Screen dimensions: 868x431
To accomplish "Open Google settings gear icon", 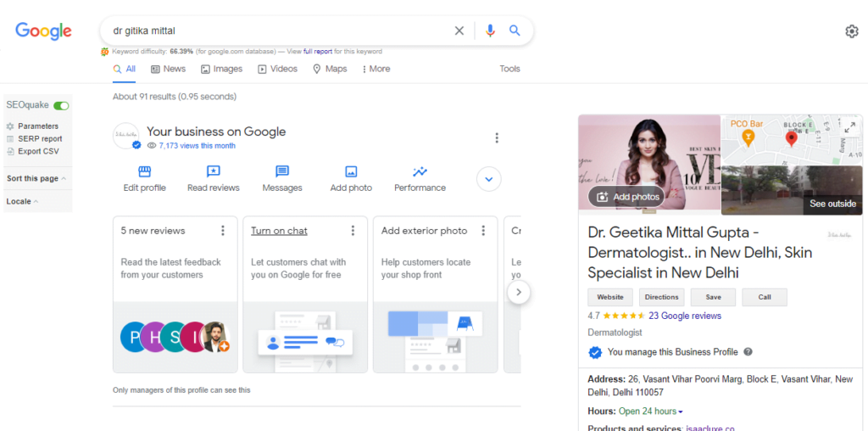I will pyautogui.click(x=851, y=31).
